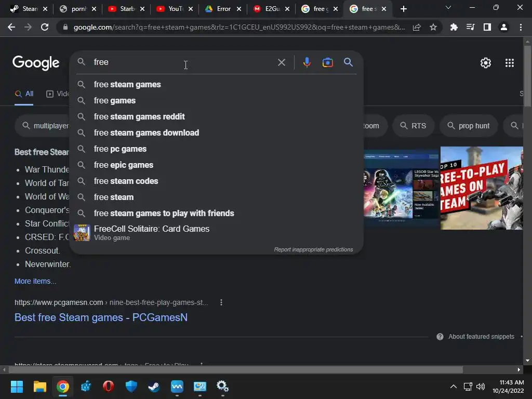Reload the current page
The width and height of the screenshot is (532, 399).
(45, 27)
